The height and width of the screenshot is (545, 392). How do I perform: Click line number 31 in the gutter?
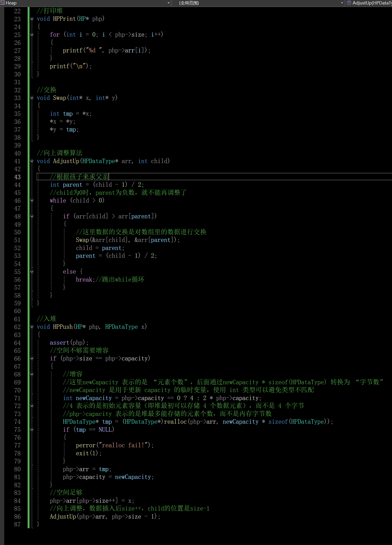[x=17, y=82]
